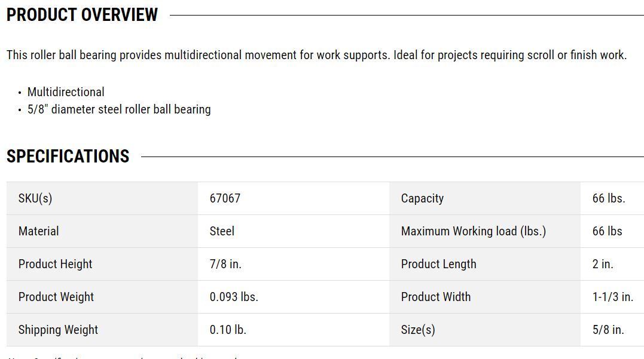Select the 0.093 lbs. weight value
644x359 pixels.
point(234,297)
